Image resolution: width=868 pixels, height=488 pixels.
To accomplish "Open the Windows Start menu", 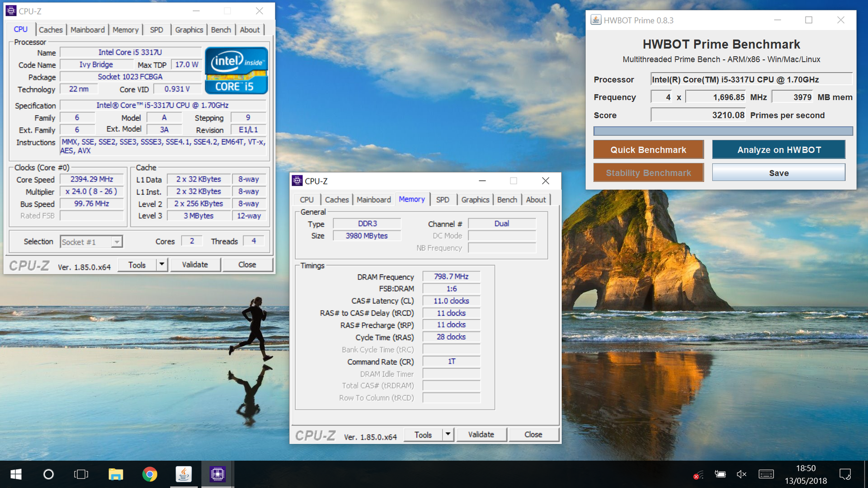I will click(x=16, y=474).
